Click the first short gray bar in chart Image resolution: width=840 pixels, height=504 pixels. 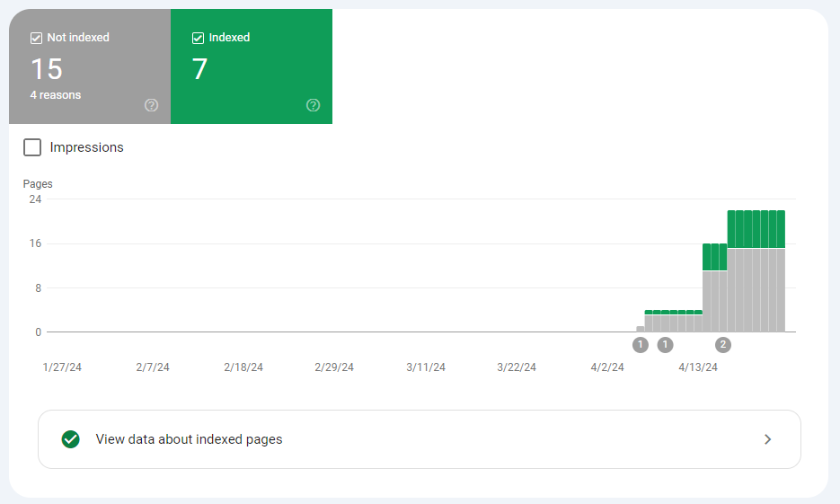(x=641, y=329)
